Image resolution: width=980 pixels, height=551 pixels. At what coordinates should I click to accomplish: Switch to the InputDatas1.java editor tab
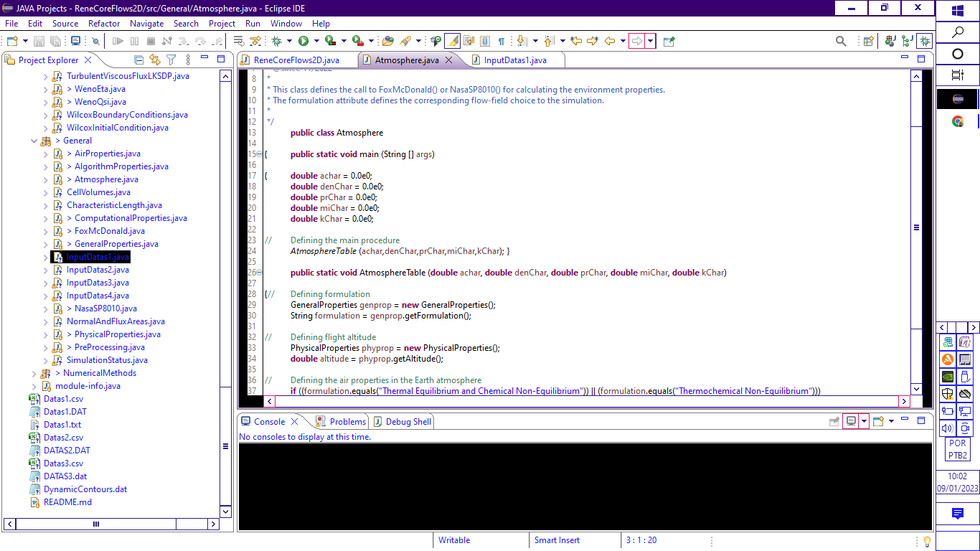(515, 60)
